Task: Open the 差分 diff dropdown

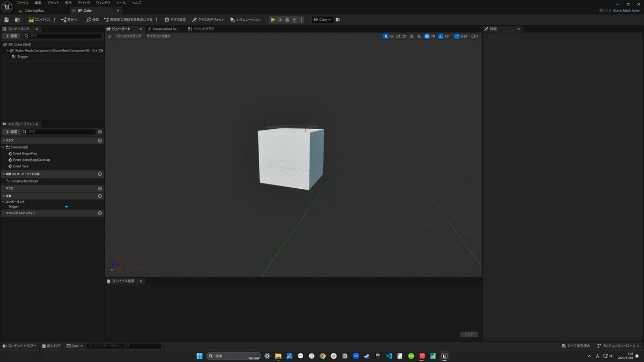Action: (x=69, y=20)
